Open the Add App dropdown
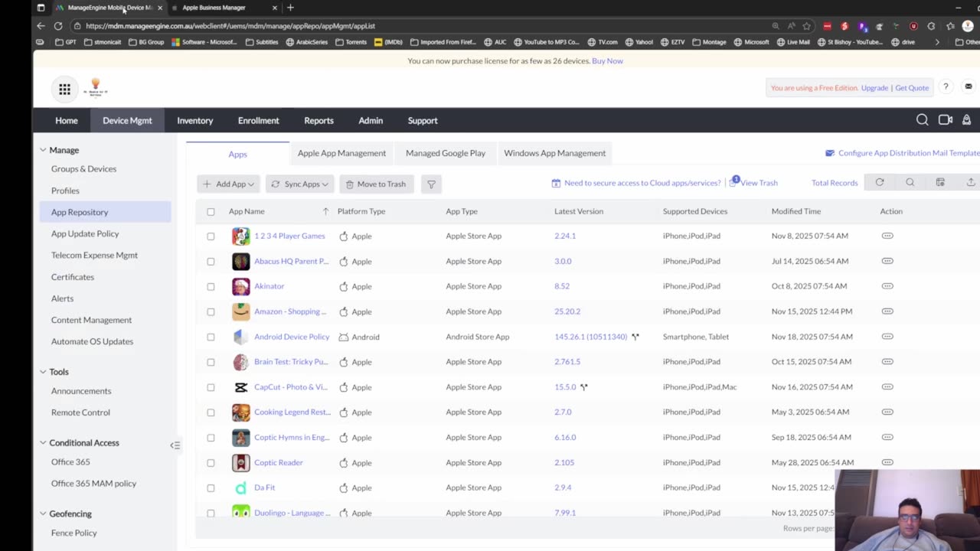The height and width of the screenshot is (551, 980). click(228, 184)
